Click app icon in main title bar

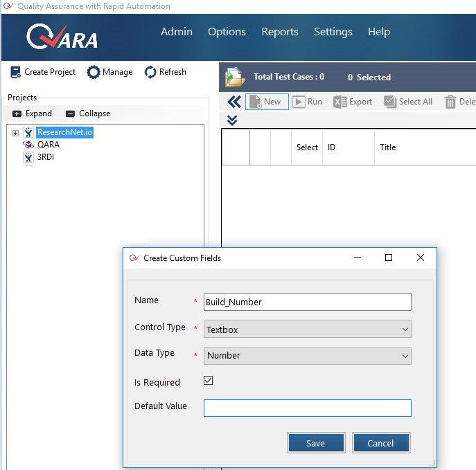8,6
